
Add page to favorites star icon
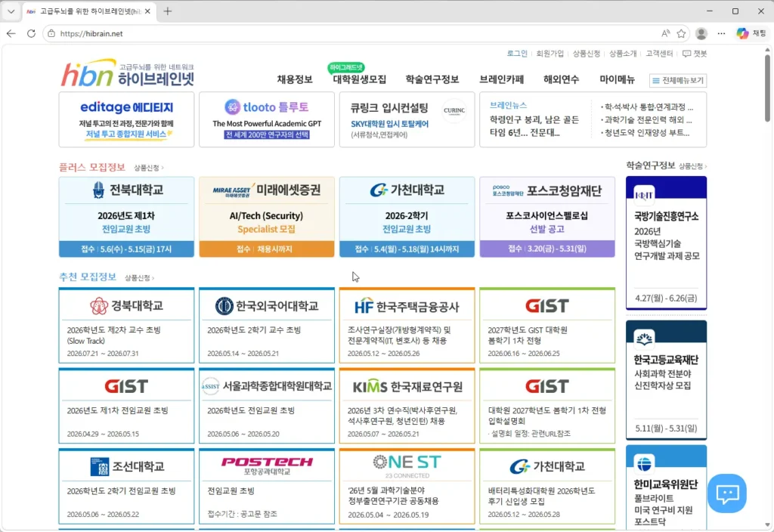point(681,33)
